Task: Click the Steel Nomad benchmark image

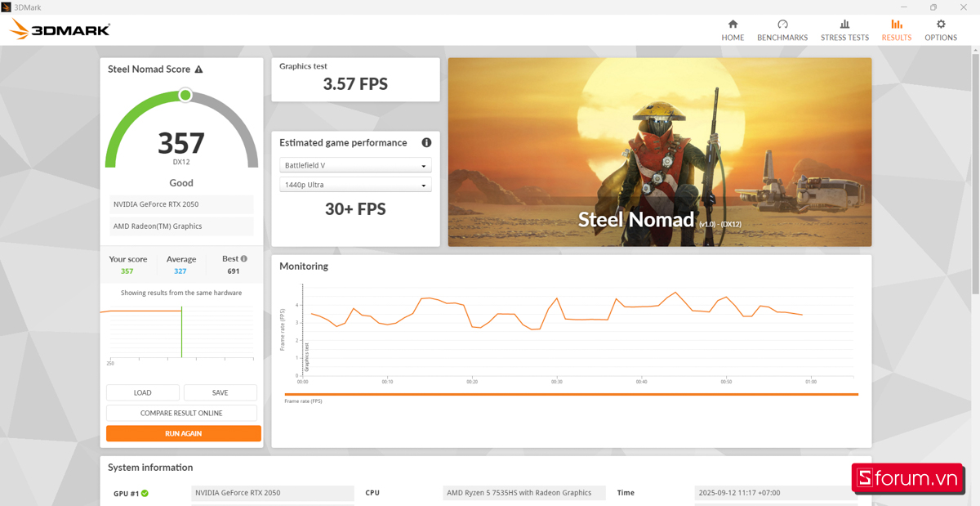Action: pyautogui.click(x=660, y=152)
